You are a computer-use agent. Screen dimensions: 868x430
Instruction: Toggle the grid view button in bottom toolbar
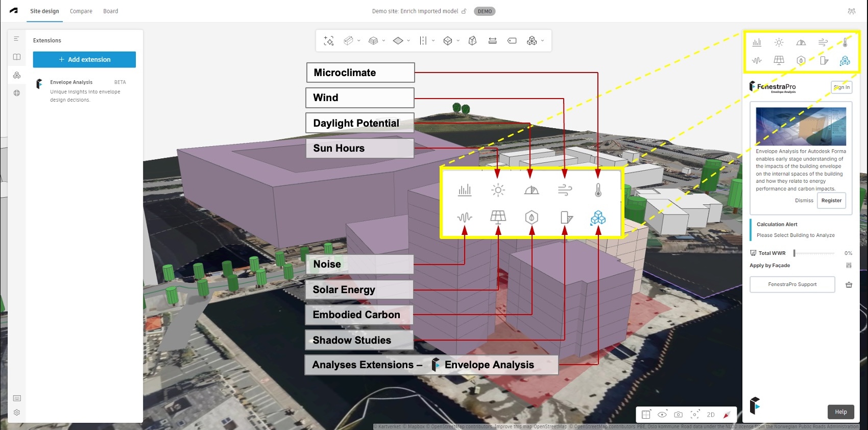646,415
